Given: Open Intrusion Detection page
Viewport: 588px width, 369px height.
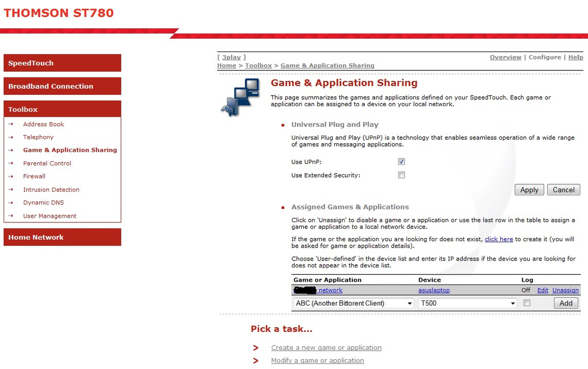Looking at the screenshot, I should point(51,189).
